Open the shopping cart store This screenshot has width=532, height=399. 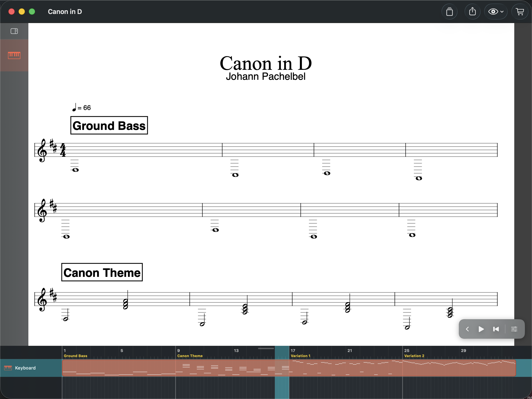pyautogui.click(x=520, y=12)
